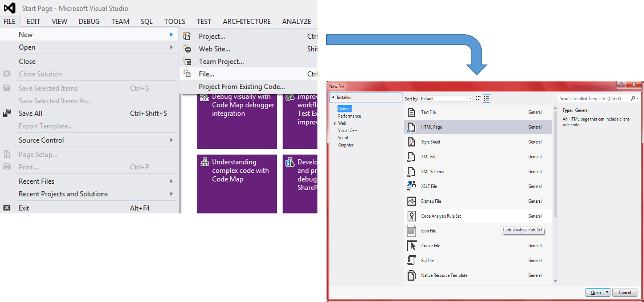644x302 pixels.
Task: Open the VIEW menu
Action: (x=59, y=22)
